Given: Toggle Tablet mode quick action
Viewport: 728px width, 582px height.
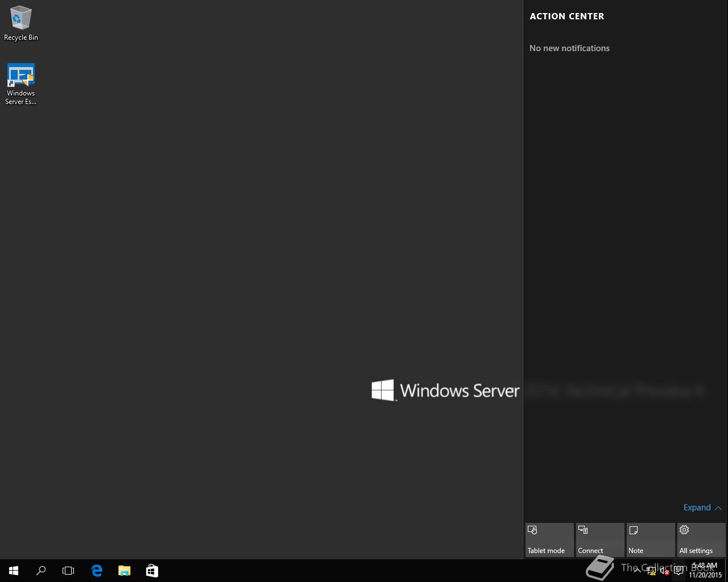Looking at the screenshot, I should 549,540.
